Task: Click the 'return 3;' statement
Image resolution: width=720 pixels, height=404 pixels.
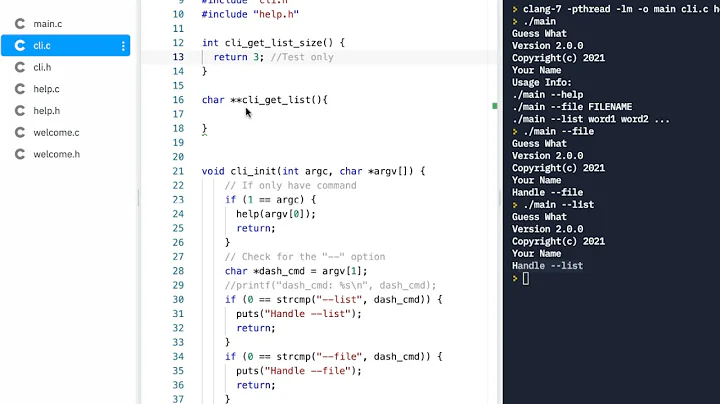Action: point(238,57)
